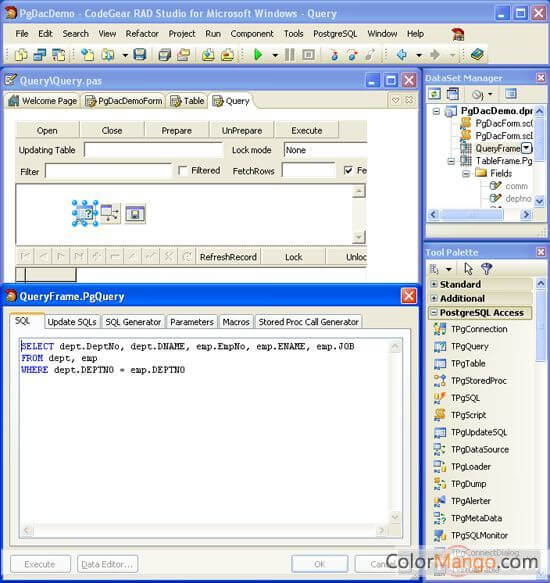Choose the TPgLoader component icon
550x583 pixels.
440,467
